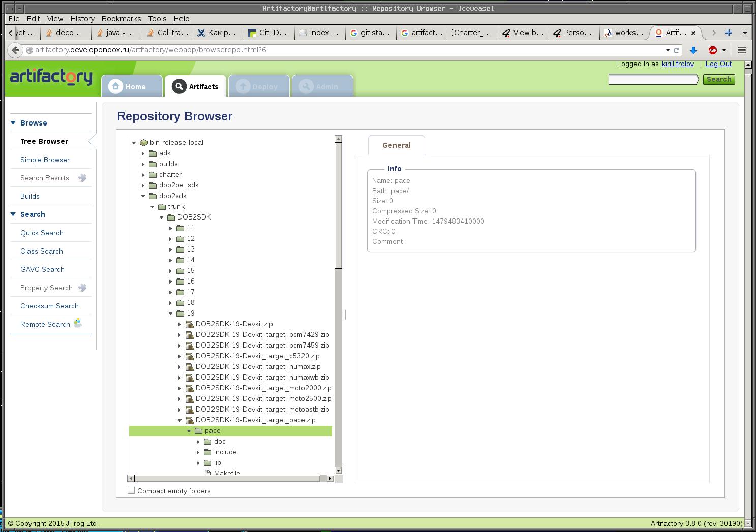Image resolution: width=756 pixels, height=532 pixels.
Task: Click the kirill.frolov user link
Action: point(678,64)
